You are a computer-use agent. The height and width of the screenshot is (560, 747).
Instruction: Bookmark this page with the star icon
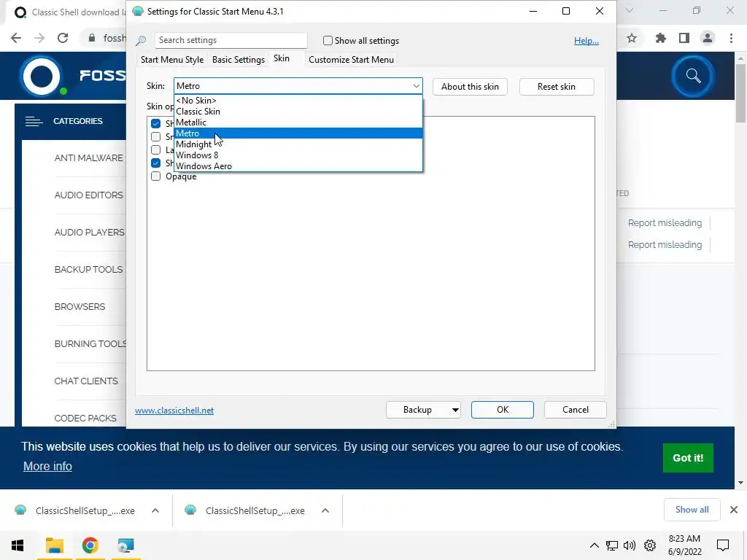tap(632, 38)
